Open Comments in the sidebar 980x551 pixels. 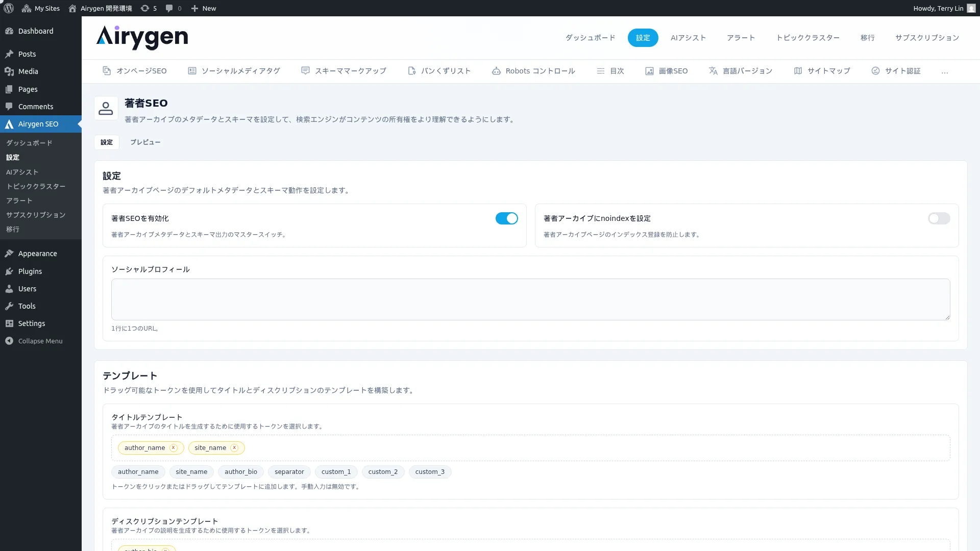41,107
